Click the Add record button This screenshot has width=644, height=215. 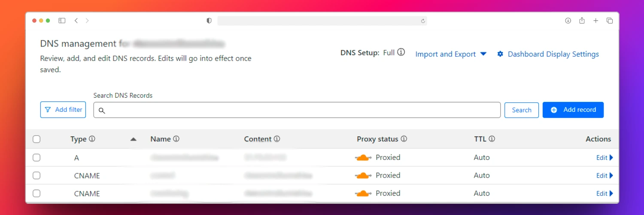tap(573, 110)
